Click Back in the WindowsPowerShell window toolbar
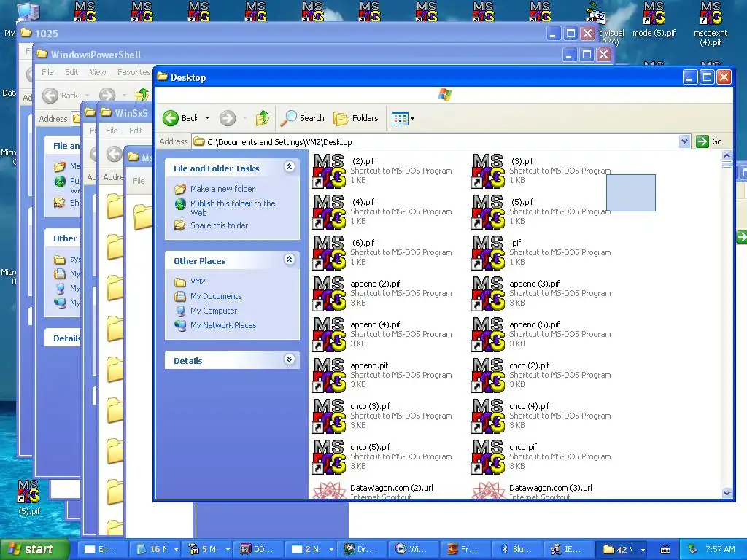This screenshot has height=560, width=747. coord(60,96)
